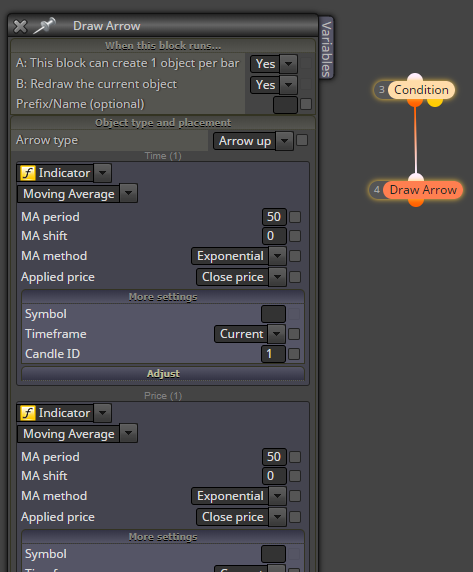
Task: Toggle checkbox beside Time MA method
Action: coord(295,256)
